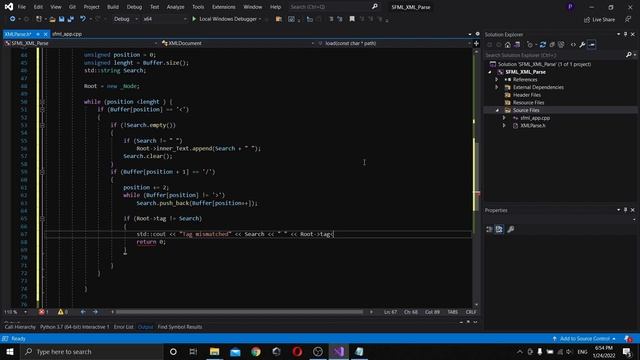The image size is (640, 360).
Task: Click Collapse All icon in Solution Explorer
Action: [x=552, y=45]
